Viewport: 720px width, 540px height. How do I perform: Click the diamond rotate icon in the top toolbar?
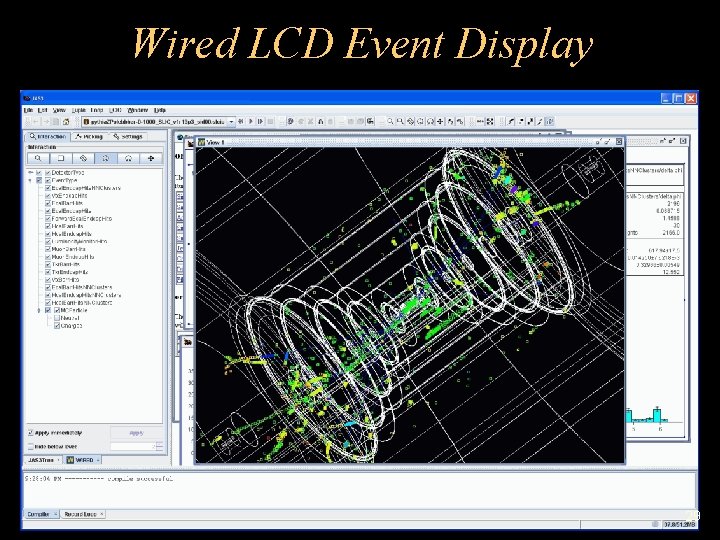[x=410, y=121]
